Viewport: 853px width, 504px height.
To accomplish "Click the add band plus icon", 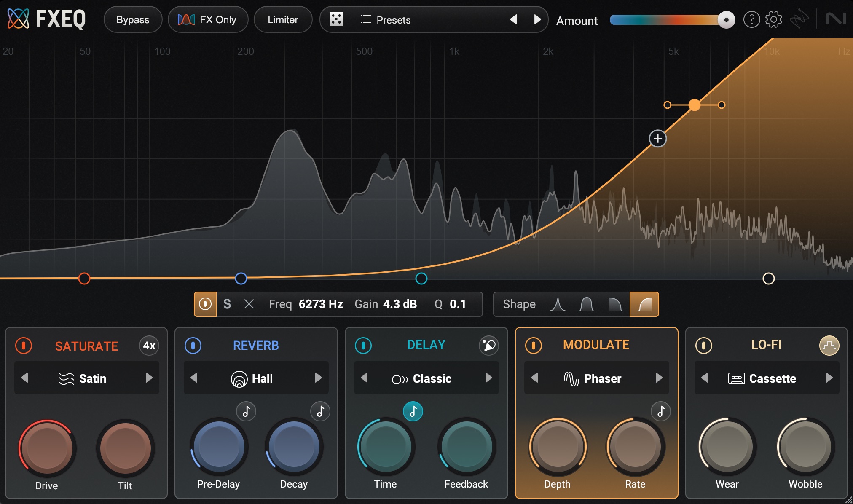I will (657, 138).
